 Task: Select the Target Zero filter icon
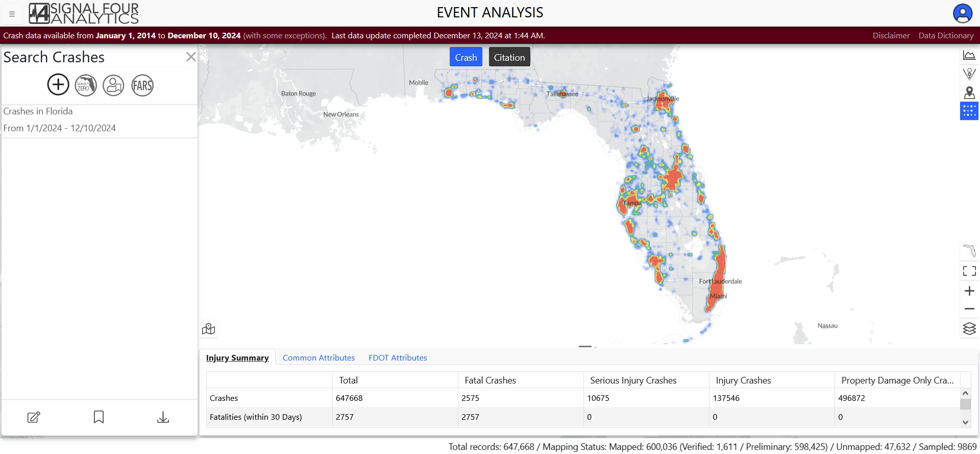click(86, 85)
